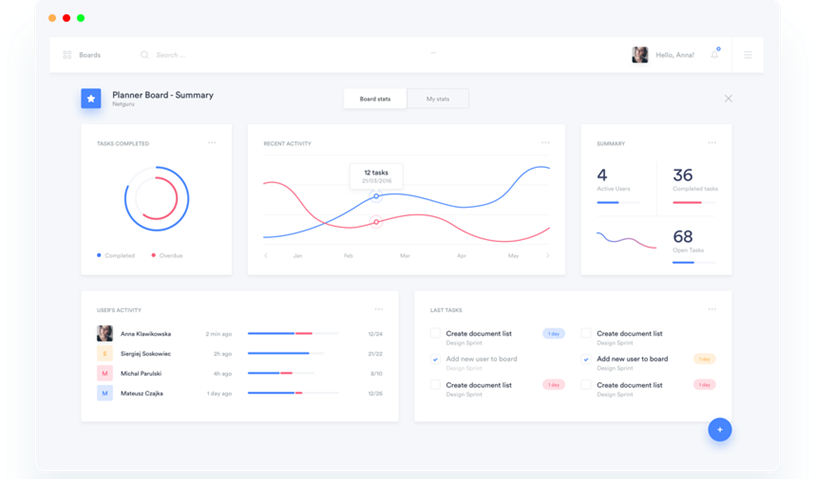
Task: Click Mateusz Czajka's progress bar
Action: [x=293, y=393]
